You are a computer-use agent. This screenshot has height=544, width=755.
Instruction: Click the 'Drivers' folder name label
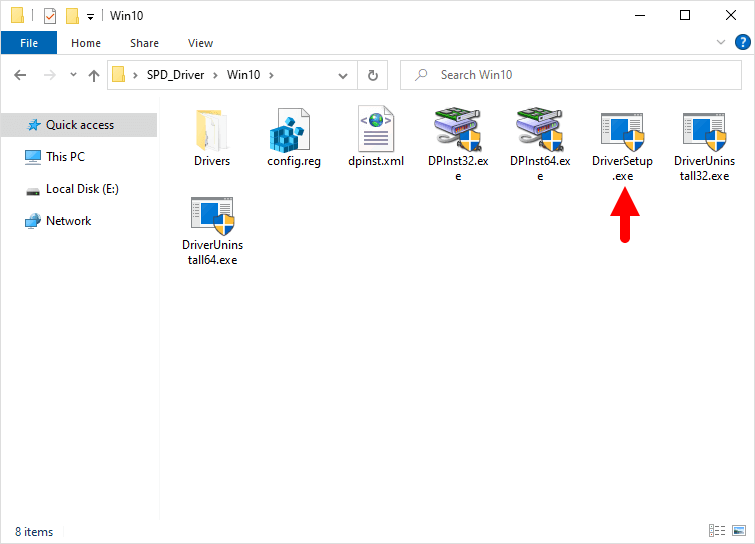point(212,161)
